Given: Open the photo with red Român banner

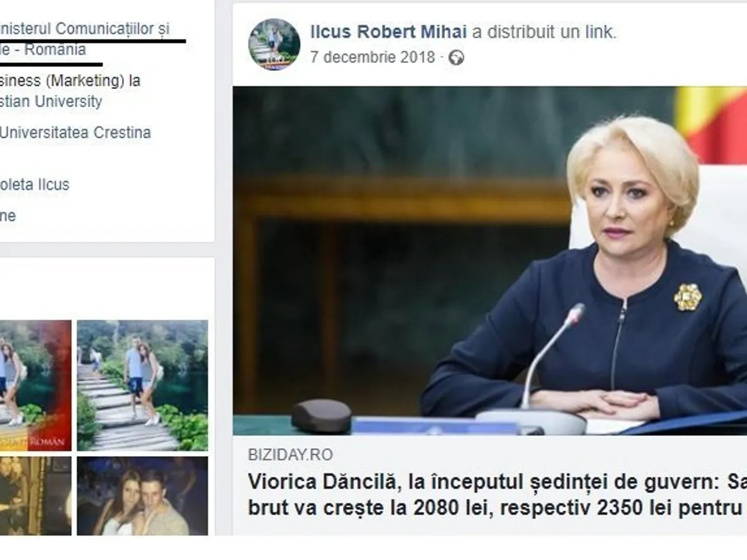Looking at the screenshot, I should coord(35,385).
